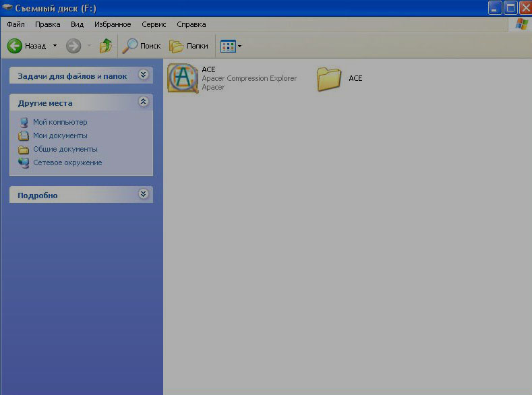Collapse the Other Places (Другие места) panel
This screenshot has width=532, height=395.
[143, 102]
